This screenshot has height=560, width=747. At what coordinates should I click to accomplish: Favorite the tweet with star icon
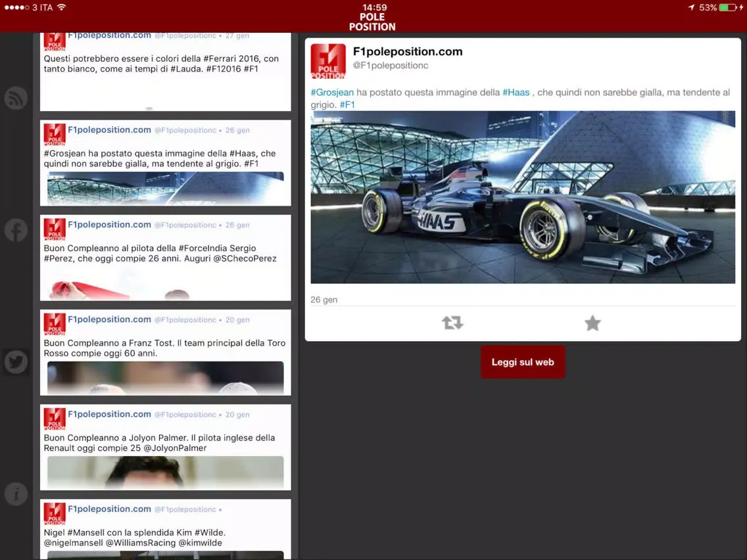(x=592, y=323)
